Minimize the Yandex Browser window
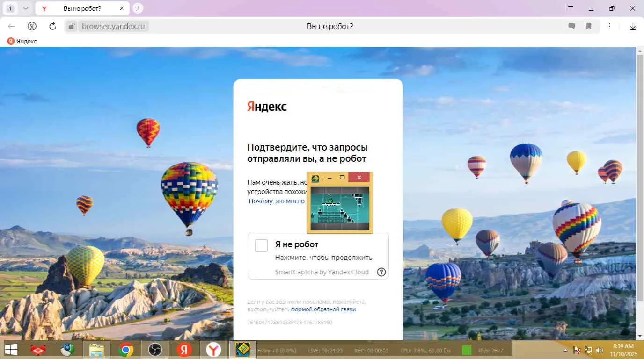This screenshot has height=359, width=644. click(591, 8)
